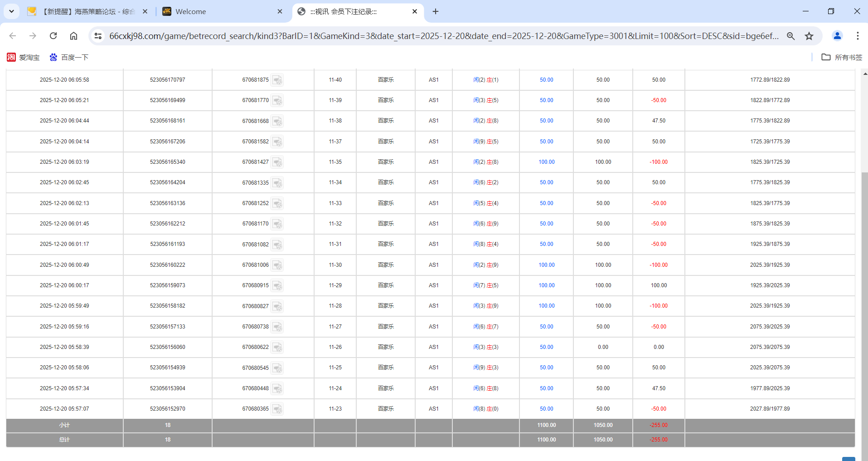The width and height of the screenshot is (868, 461).
Task: Click the back navigation arrow
Action: click(12, 36)
